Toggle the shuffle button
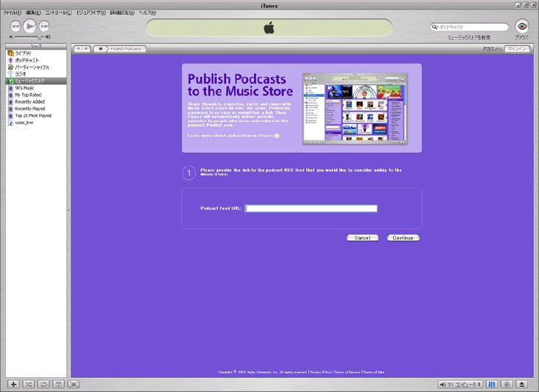The height and width of the screenshot is (392, 539). [29, 384]
